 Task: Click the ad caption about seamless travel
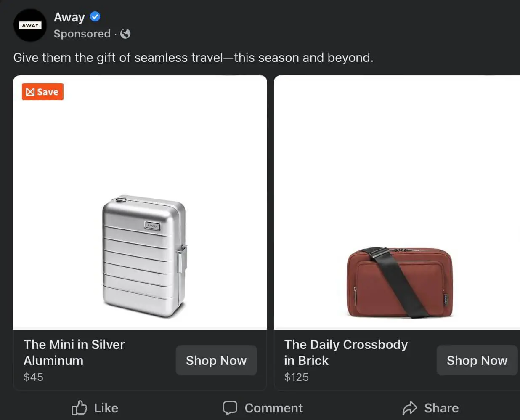(193, 57)
